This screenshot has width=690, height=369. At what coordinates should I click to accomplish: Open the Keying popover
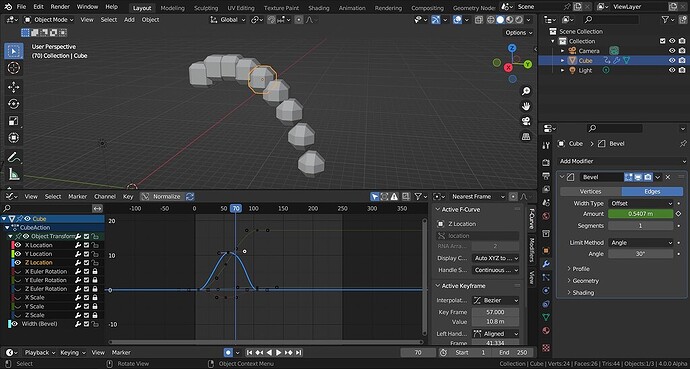coord(73,352)
